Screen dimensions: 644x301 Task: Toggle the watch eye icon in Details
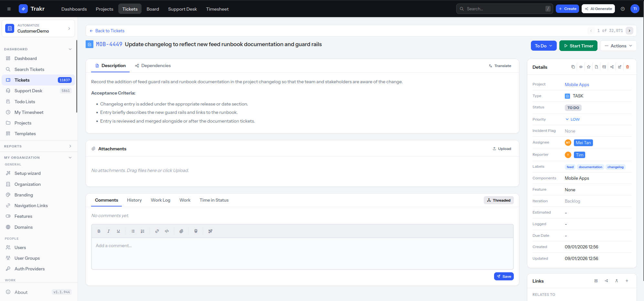(x=581, y=67)
